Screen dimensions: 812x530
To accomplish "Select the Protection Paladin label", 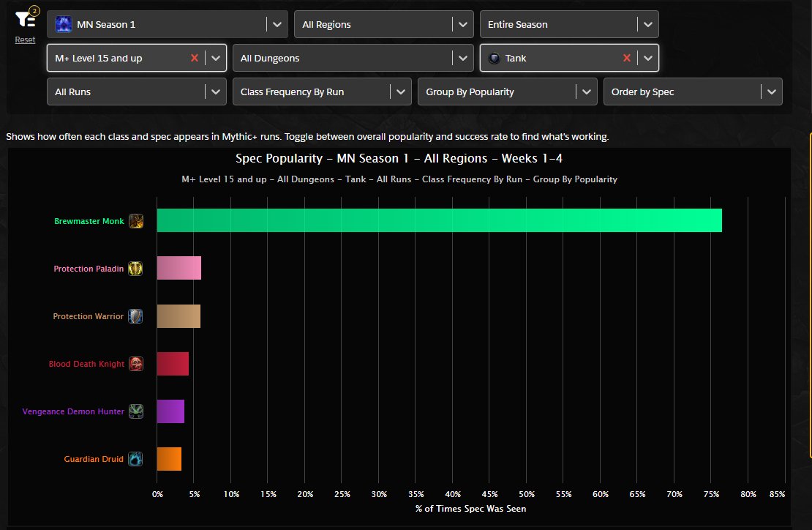I will pos(89,269).
